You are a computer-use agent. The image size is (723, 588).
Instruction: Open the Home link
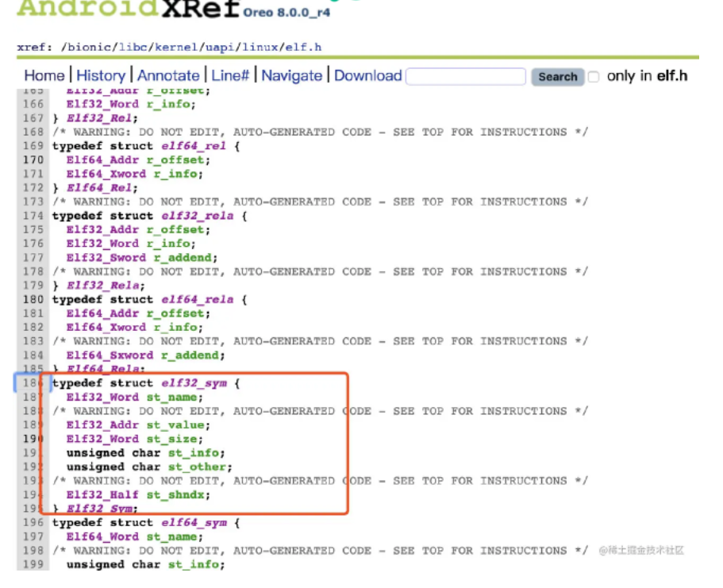(x=44, y=75)
